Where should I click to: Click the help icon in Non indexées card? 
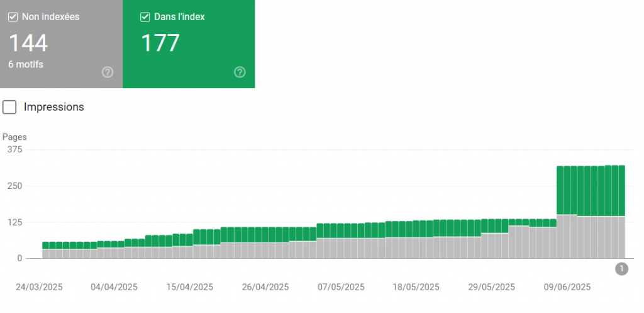108,72
